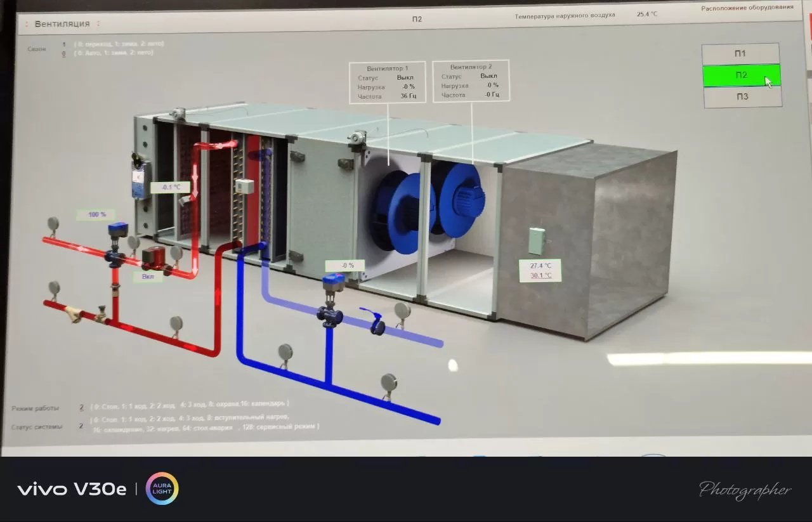Click Вентилятор 1 status value Выкл
The image size is (812, 522).
[405, 78]
